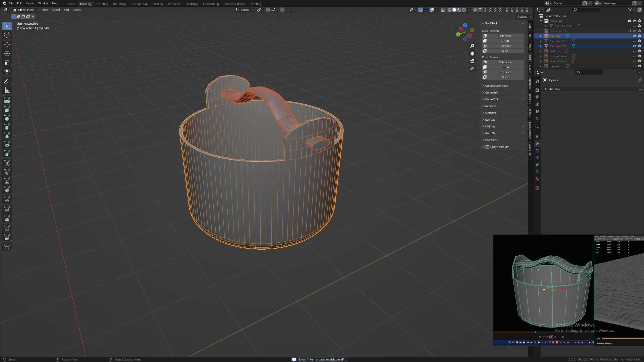Click Auto Boolean Union button
This screenshot has width=644, height=362.
503,41
